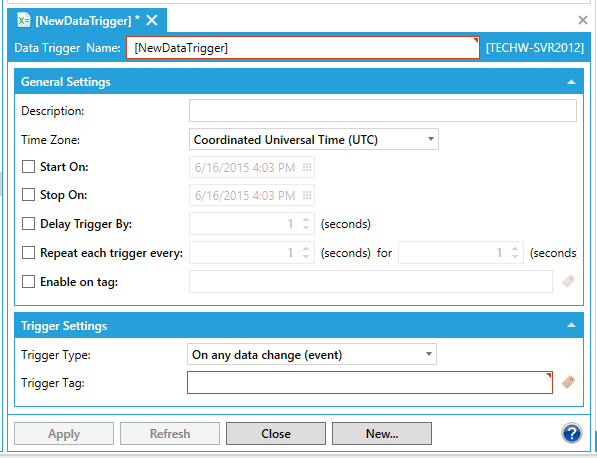The image size is (597, 458).
Task: Open the Time Zone dropdown
Action: pyautogui.click(x=314, y=139)
